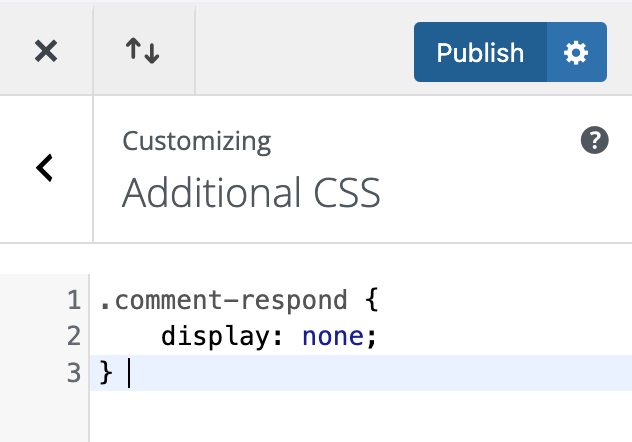Click the semicolon after none

371,336
